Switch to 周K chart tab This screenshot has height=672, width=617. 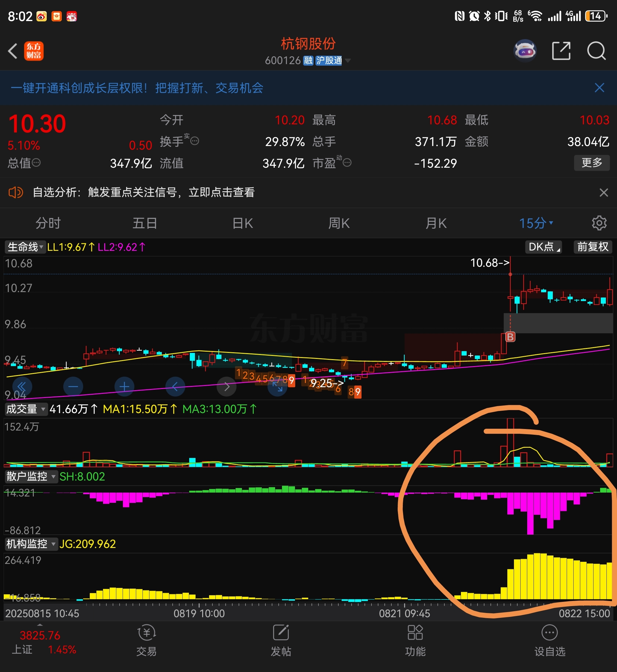pos(339,223)
